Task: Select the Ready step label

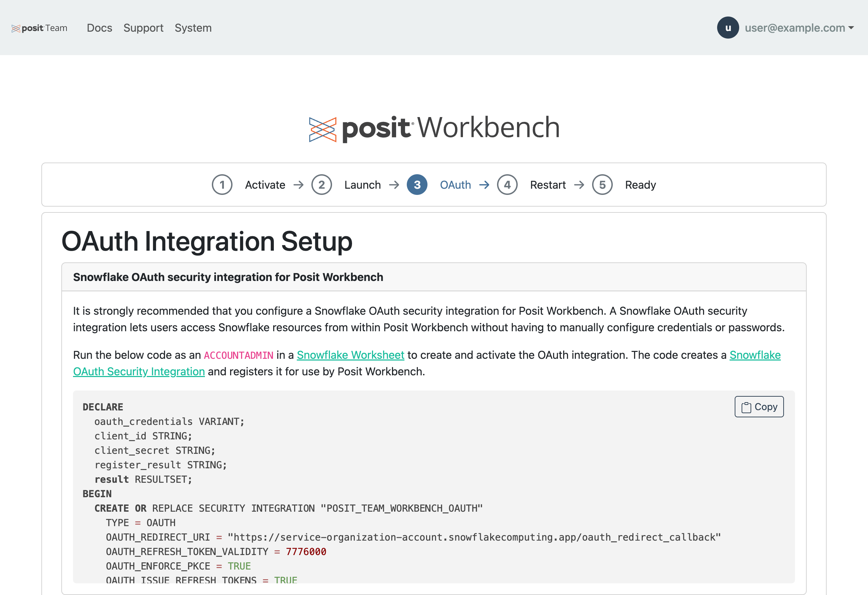Action: click(640, 185)
